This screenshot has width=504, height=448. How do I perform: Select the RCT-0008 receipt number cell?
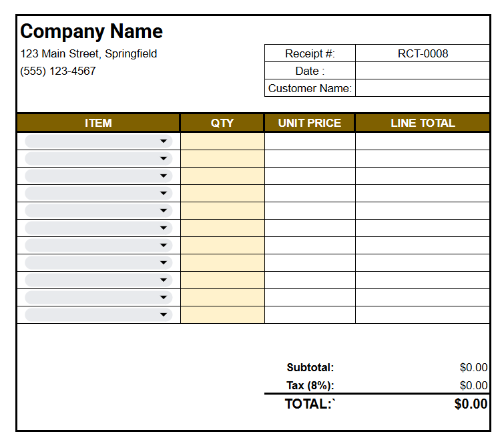coord(423,53)
